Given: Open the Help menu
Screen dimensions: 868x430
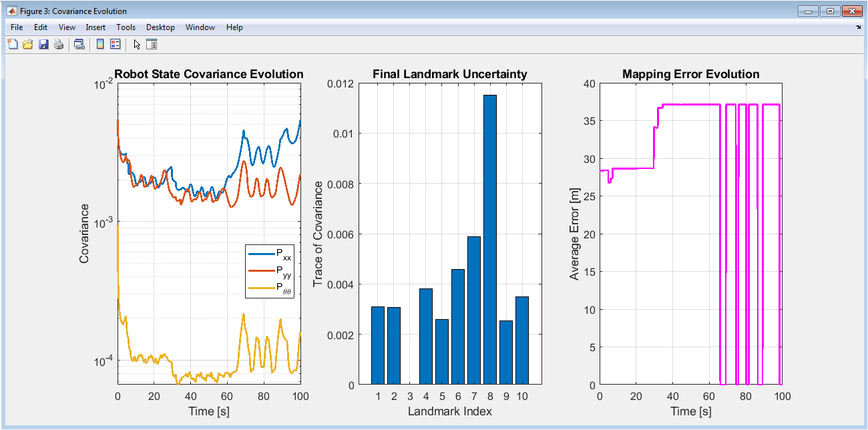Looking at the screenshot, I should (x=234, y=27).
